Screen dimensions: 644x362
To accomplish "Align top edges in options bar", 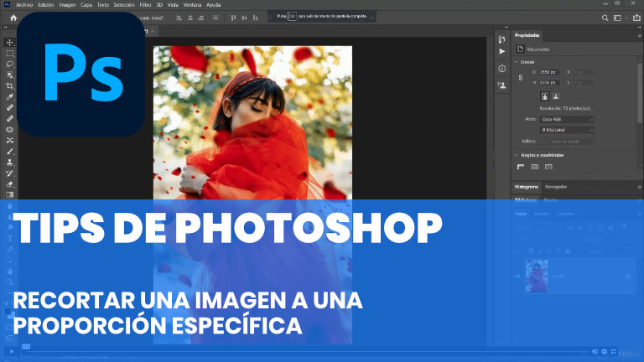I will point(233,18).
